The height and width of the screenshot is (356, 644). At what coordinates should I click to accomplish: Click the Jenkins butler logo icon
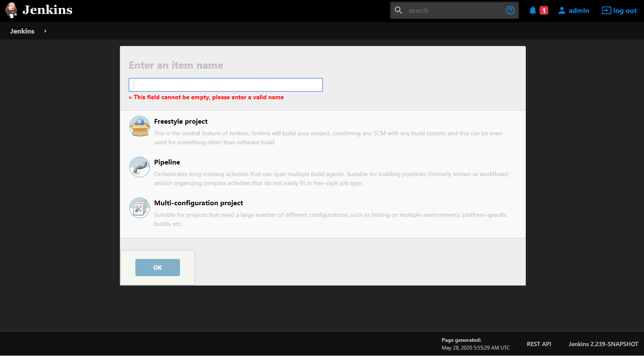12,10
